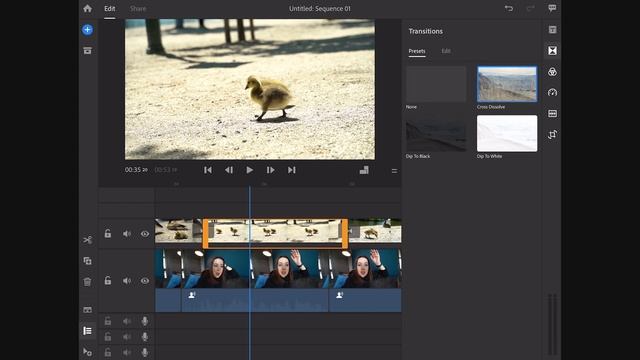The height and width of the screenshot is (360, 640).
Task: Apply the Dip To White transition
Action: pos(507,133)
